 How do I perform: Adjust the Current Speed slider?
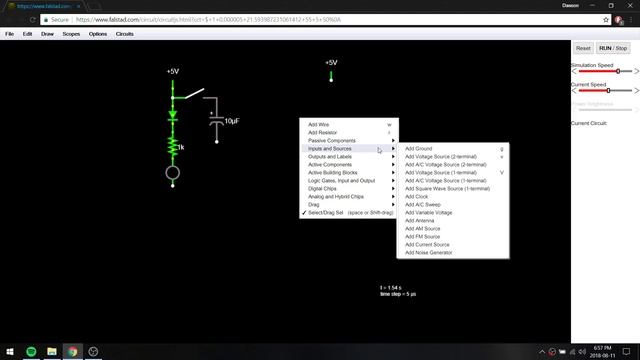click(605, 91)
